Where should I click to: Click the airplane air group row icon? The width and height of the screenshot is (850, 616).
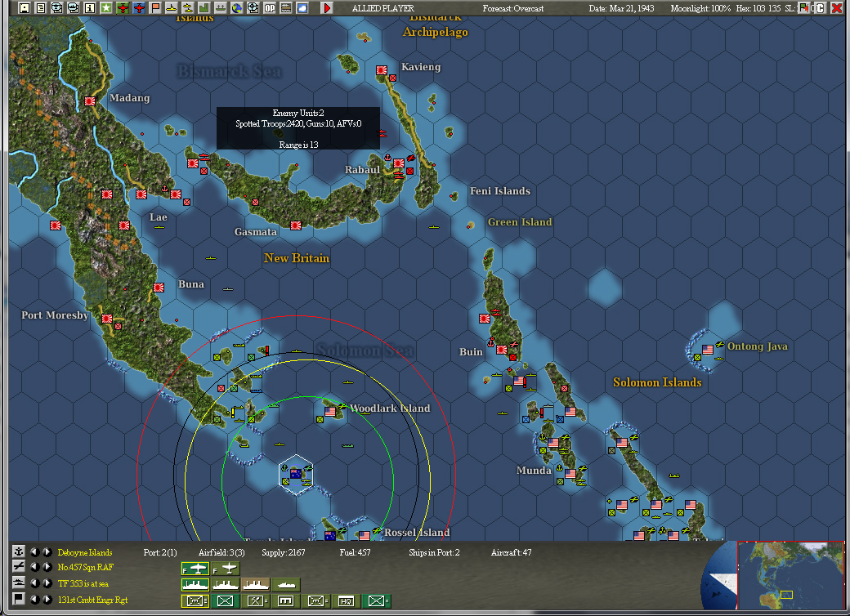click(x=19, y=567)
